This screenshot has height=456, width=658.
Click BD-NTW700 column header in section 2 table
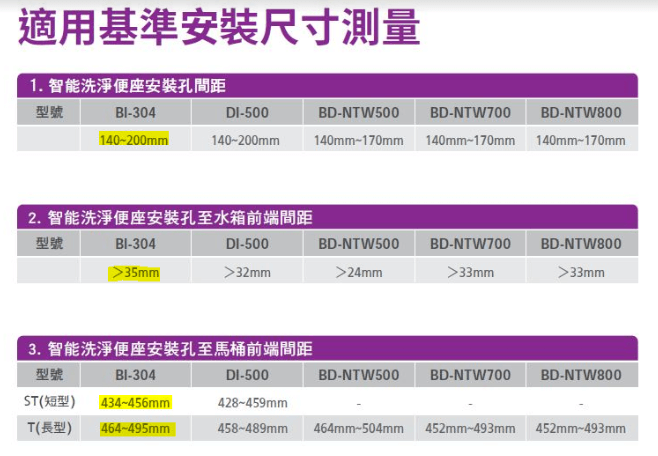pos(470,244)
